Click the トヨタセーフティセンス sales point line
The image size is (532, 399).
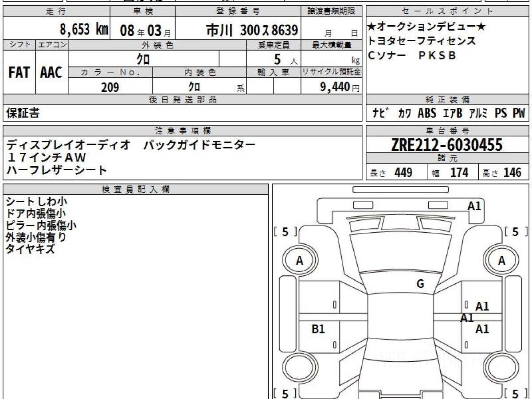[422, 41]
